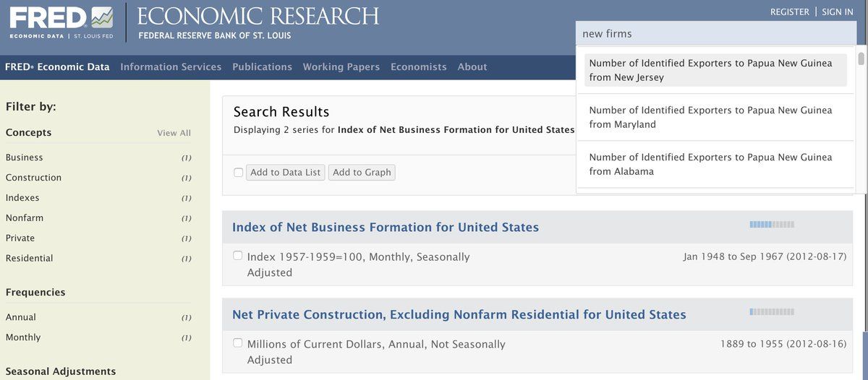Click the Add to Data List button
Viewport: 868px width, 380px height.
coord(285,173)
